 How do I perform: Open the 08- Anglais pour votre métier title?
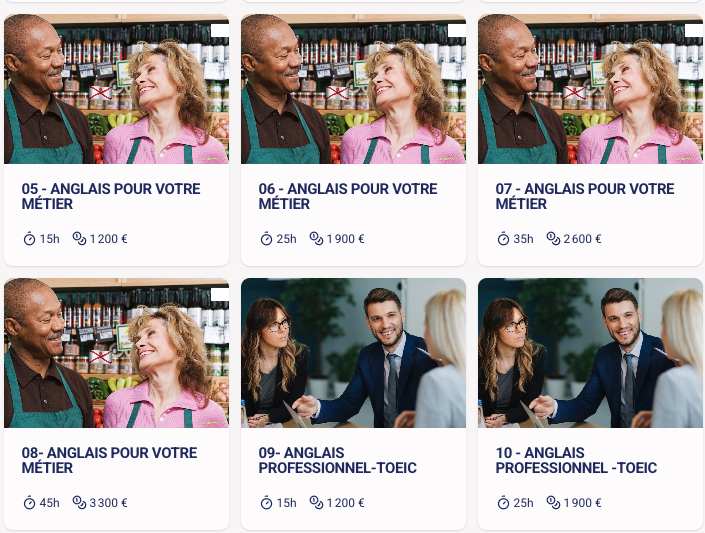(x=109, y=460)
